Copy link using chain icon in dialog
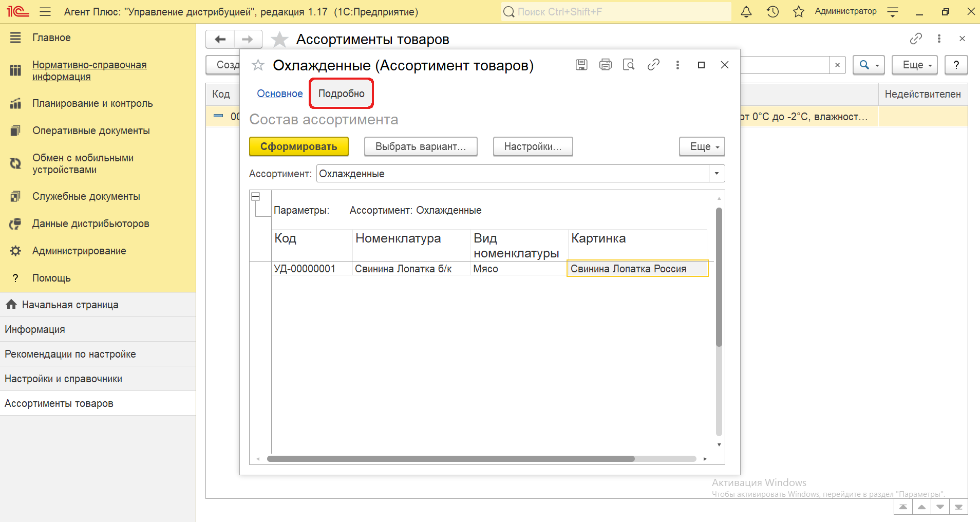This screenshot has height=522, width=980. [653, 65]
